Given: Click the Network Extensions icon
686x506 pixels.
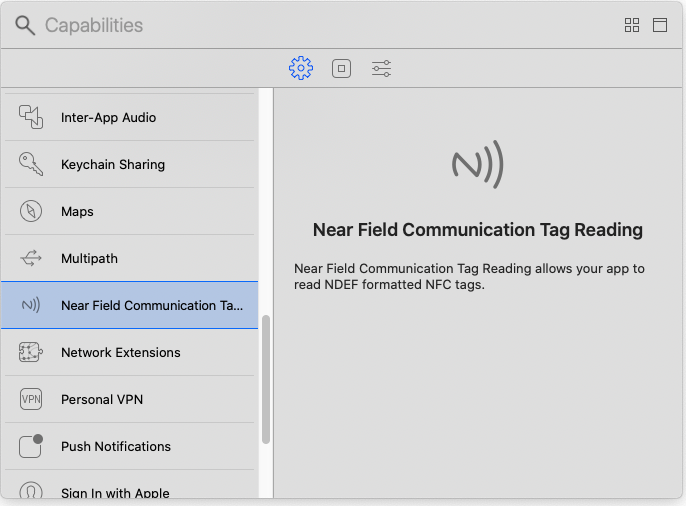Looking at the screenshot, I should coord(31,352).
